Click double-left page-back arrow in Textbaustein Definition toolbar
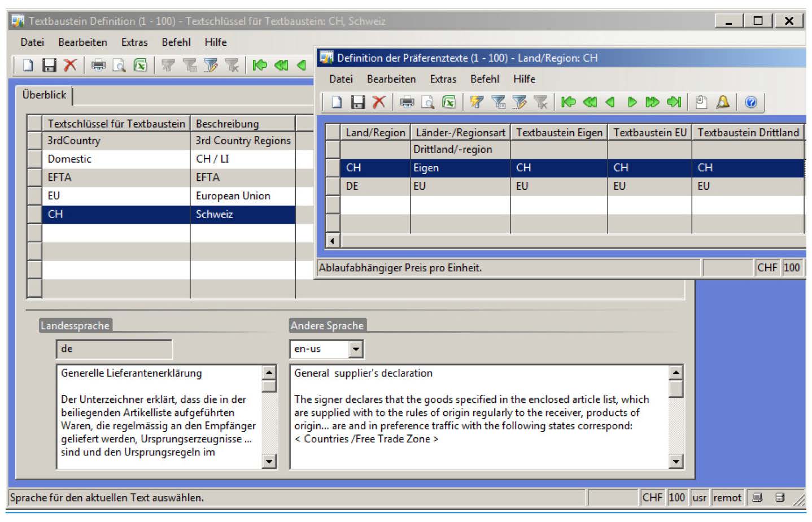This screenshot has width=812, height=522. click(281, 65)
